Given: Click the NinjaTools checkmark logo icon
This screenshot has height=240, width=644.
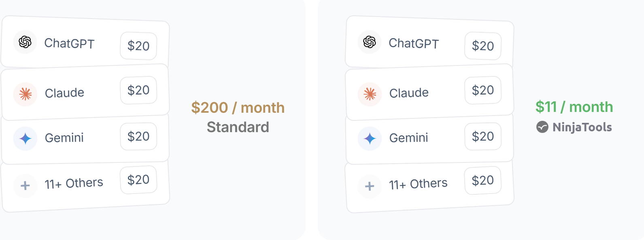Looking at the screenshot, I should 542,127.
